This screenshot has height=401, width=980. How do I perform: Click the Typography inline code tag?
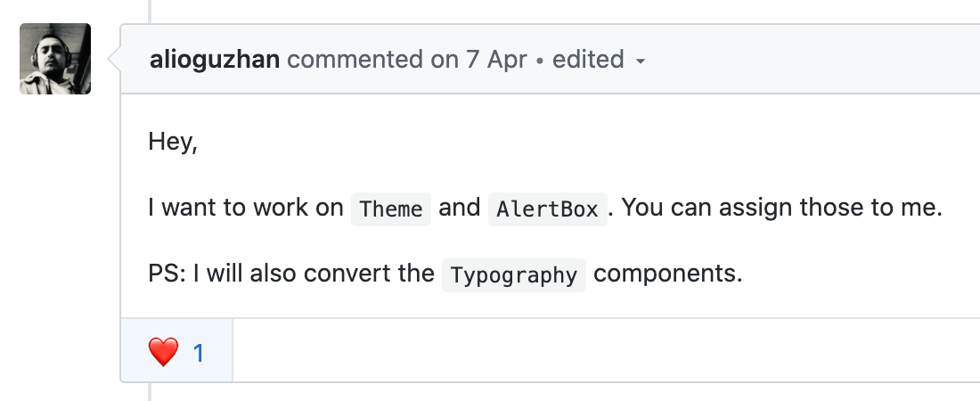[514, 274]
